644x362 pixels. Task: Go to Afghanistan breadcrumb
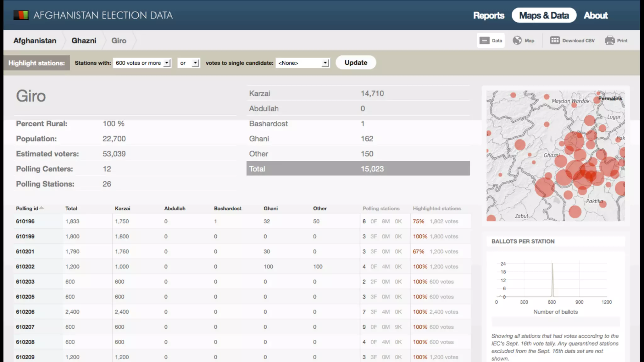coord(35,41)
